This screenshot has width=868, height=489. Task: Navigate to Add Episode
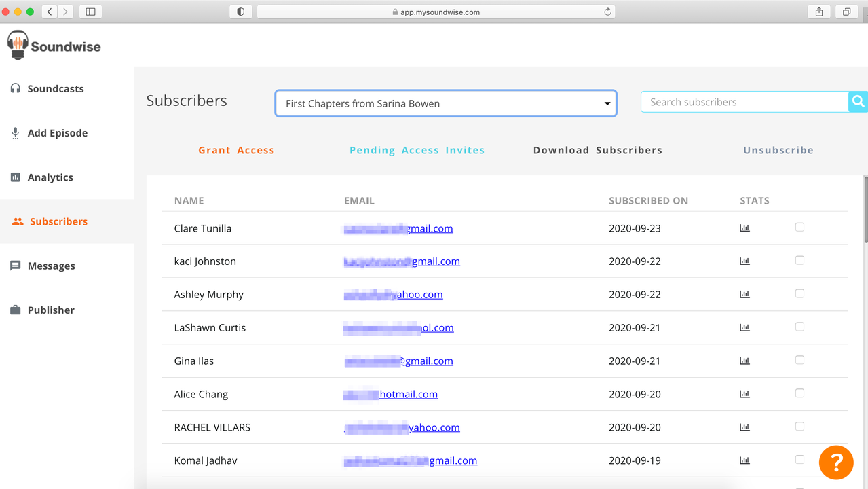[x=57, y=133]
